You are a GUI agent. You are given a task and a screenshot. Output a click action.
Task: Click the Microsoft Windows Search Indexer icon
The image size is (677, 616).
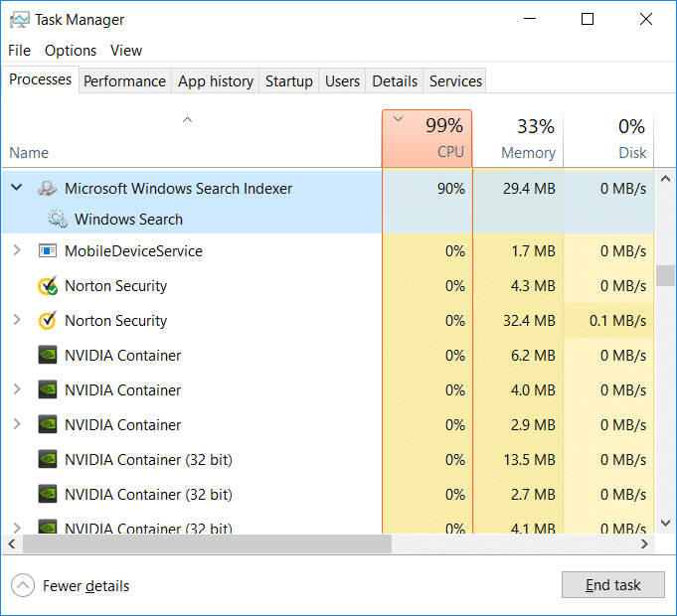(47, 189)
